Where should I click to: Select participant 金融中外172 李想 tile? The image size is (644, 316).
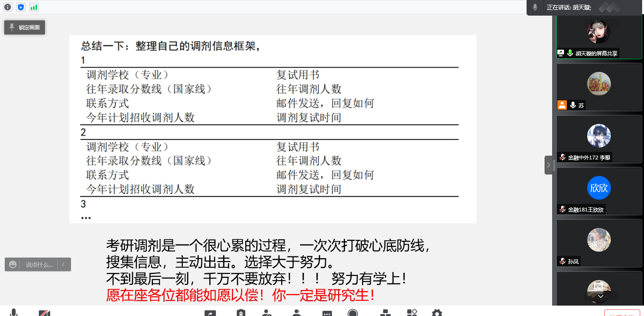point(599,139)
